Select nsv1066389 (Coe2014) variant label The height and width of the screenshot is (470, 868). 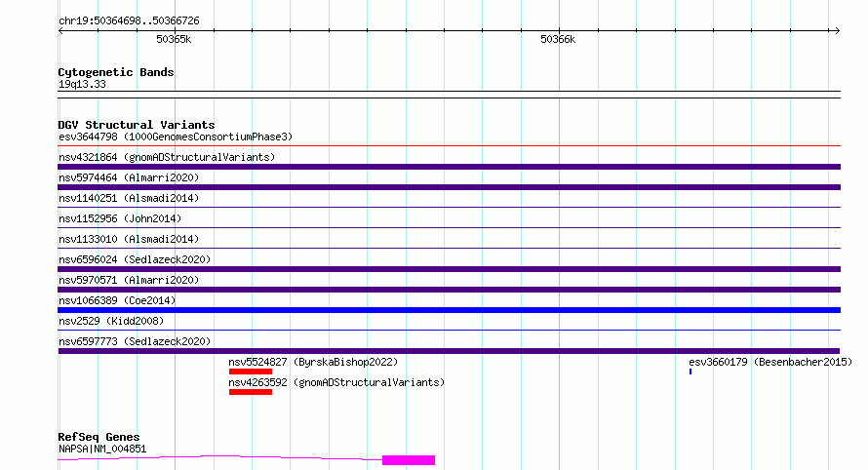117,300
